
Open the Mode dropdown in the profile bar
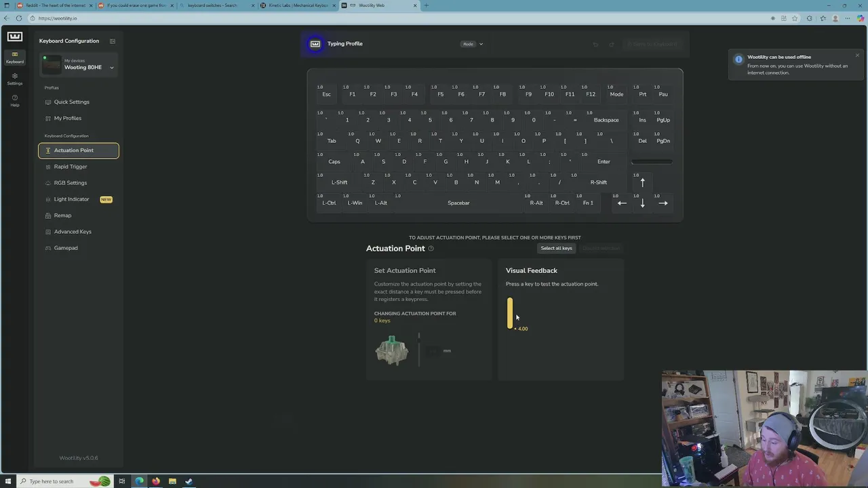pyautogui.click(x=473, y=44)
